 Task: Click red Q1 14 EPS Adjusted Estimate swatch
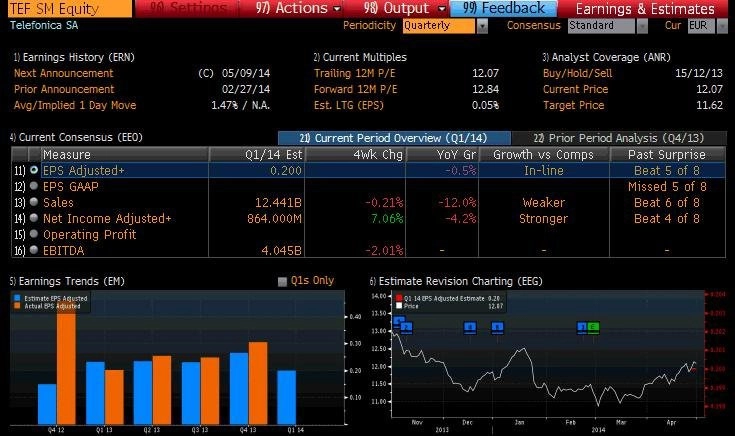click(399, 298)
